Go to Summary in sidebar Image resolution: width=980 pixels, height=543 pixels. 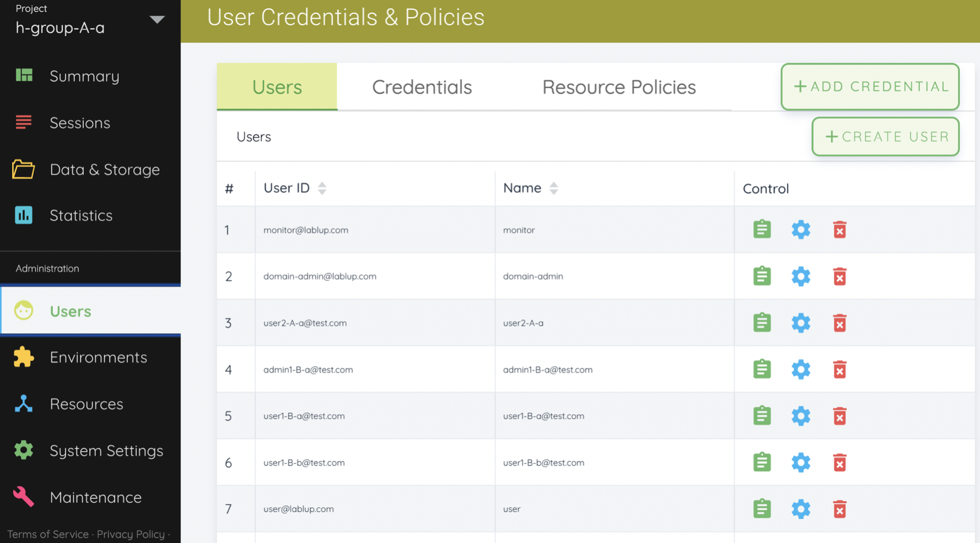(90, 76)
